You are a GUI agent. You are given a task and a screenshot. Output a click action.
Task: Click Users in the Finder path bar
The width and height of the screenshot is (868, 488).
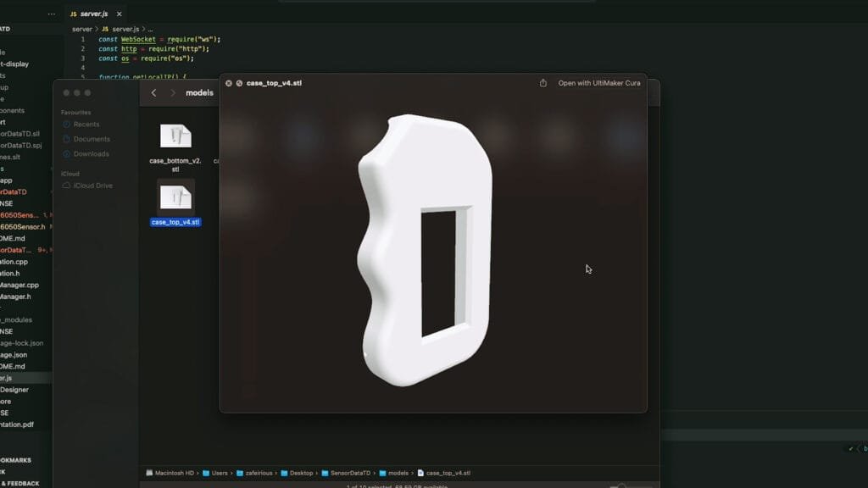click(x=215, y=473)
